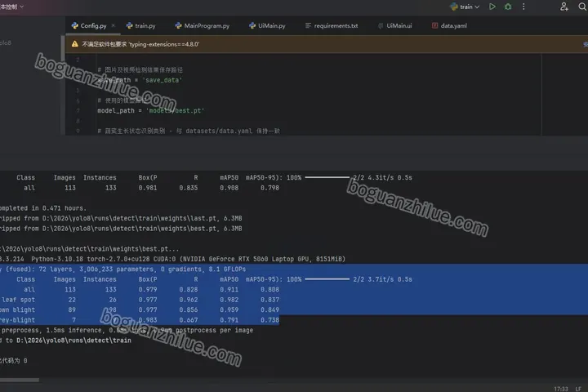Open the UiMain.py tab
Image resolution: width=588 pixels, height=392 pixels.
[267, 25]
